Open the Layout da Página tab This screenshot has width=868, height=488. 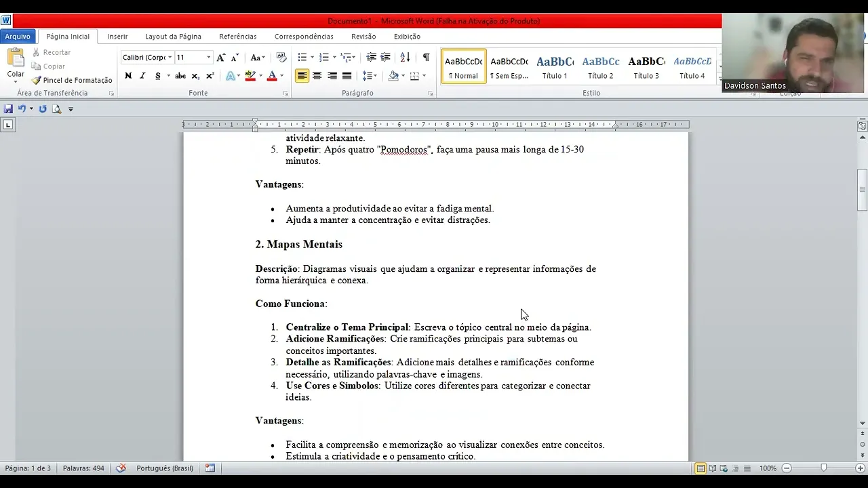(173, 37)
